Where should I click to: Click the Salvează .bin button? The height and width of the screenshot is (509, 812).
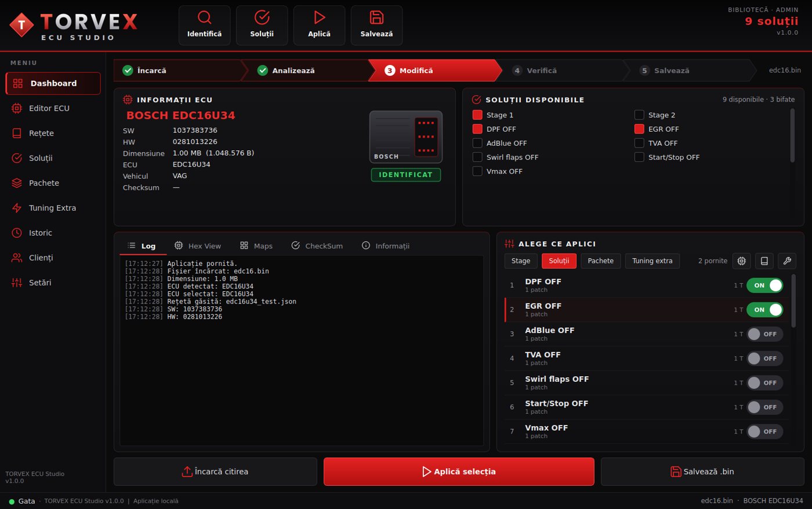(x=702, y=472)
